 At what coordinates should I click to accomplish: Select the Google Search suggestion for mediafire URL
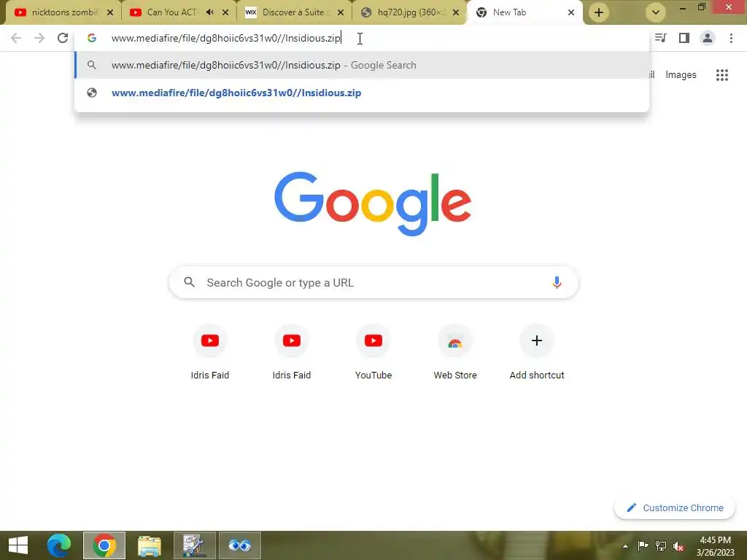(x=362, y=65)
